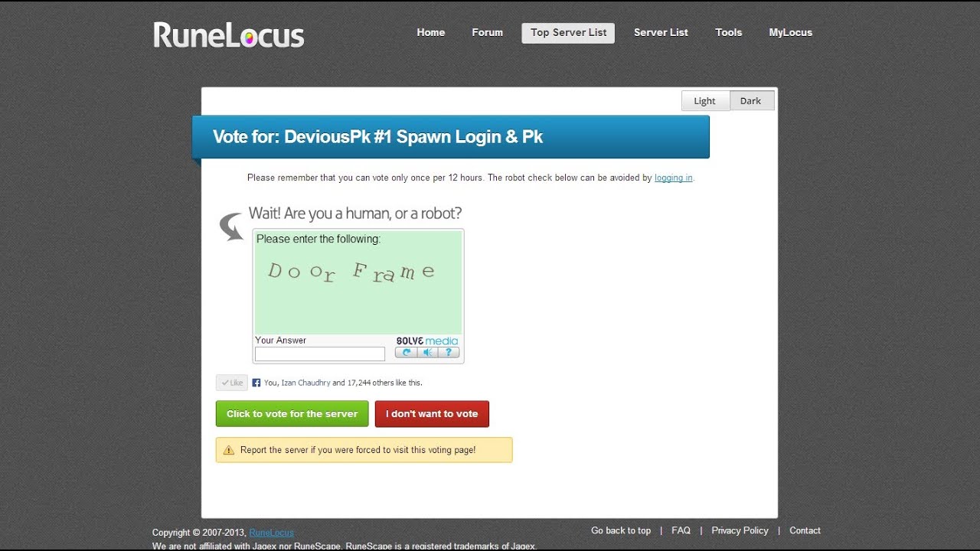Click the Solve Media logo
980x551 pixels.
[427, 341]
